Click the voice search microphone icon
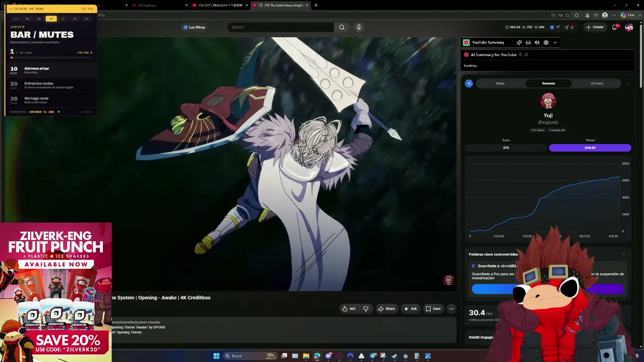The height and width of the screenshot is (362, 644). (x=359, y=27)
